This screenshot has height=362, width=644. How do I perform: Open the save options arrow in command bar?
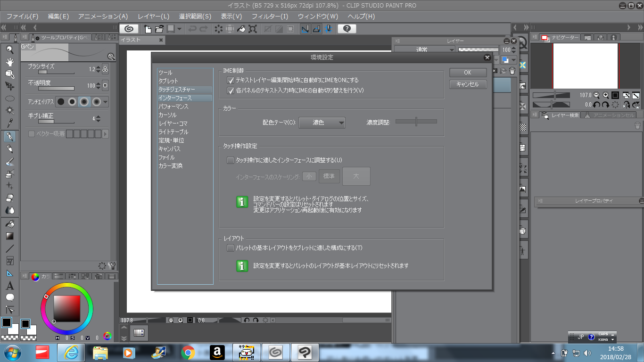click(180, 29)
